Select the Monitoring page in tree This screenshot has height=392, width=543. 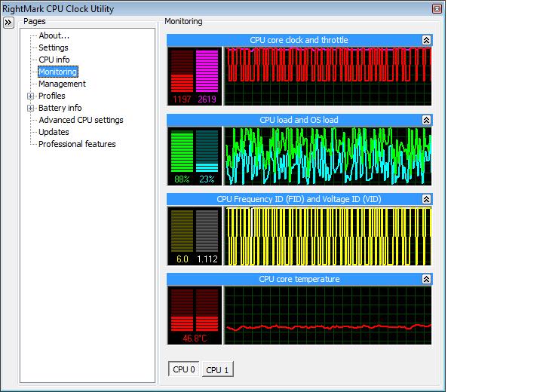(x=58, y=72)
